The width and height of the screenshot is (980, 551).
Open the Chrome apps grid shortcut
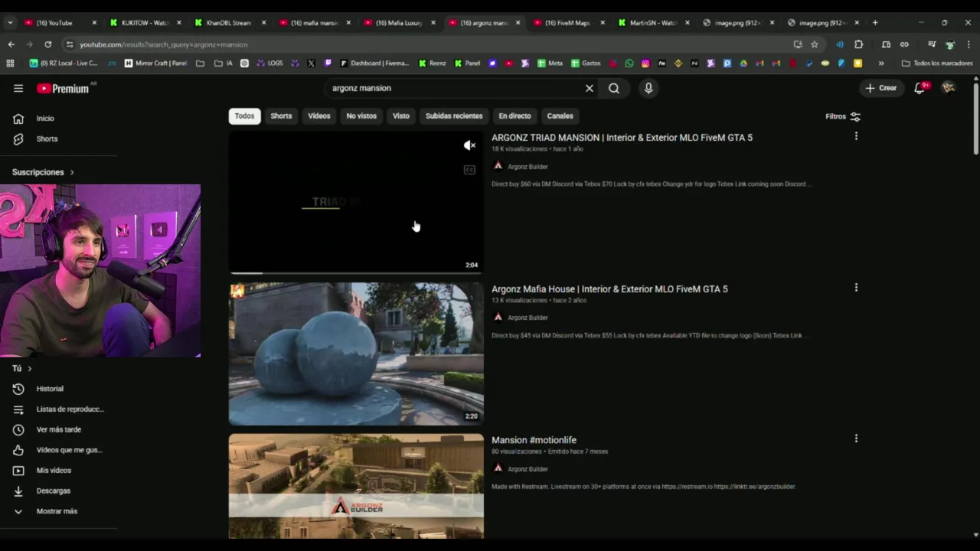[x=8, y=64]
